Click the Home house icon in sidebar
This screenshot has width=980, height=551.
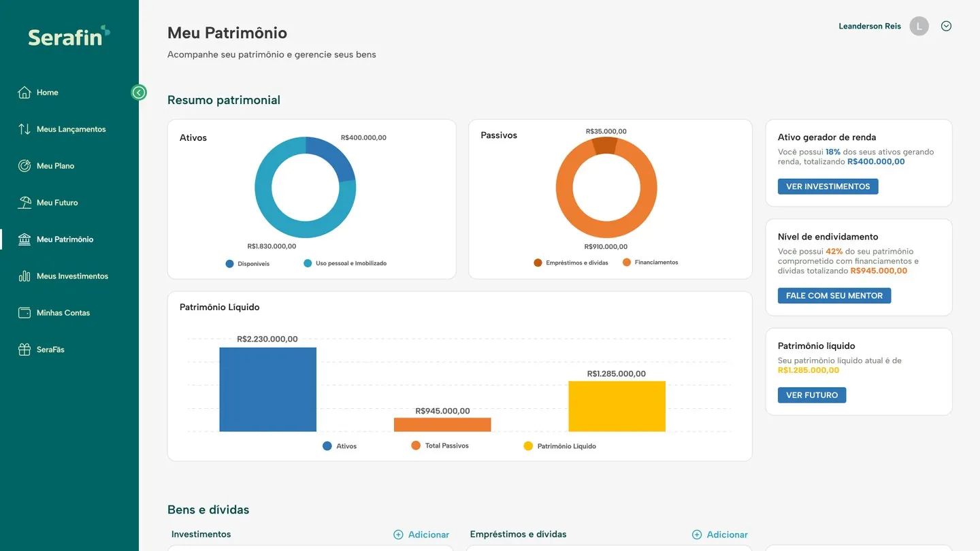tap(24, 93)
